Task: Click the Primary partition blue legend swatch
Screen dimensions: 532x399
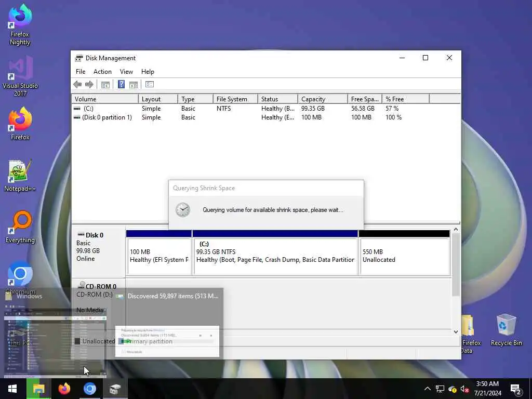Action: point(121,341)
